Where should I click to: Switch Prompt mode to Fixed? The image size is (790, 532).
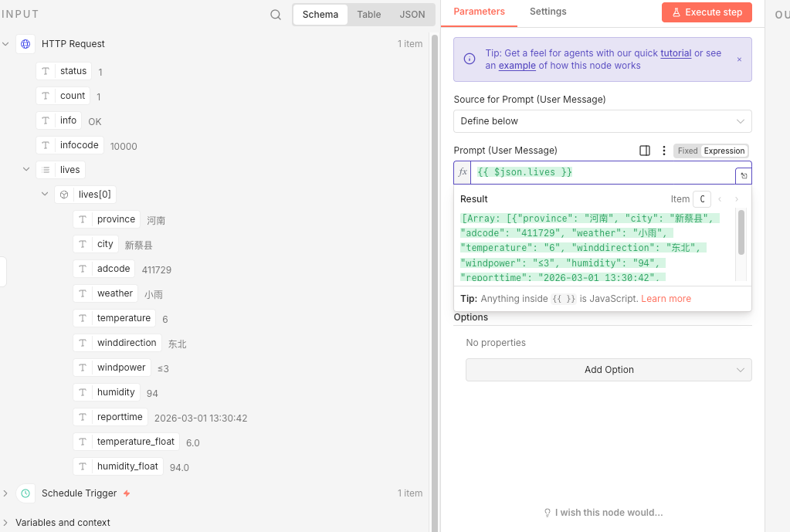pyautogui.click(x=687, y=151)
